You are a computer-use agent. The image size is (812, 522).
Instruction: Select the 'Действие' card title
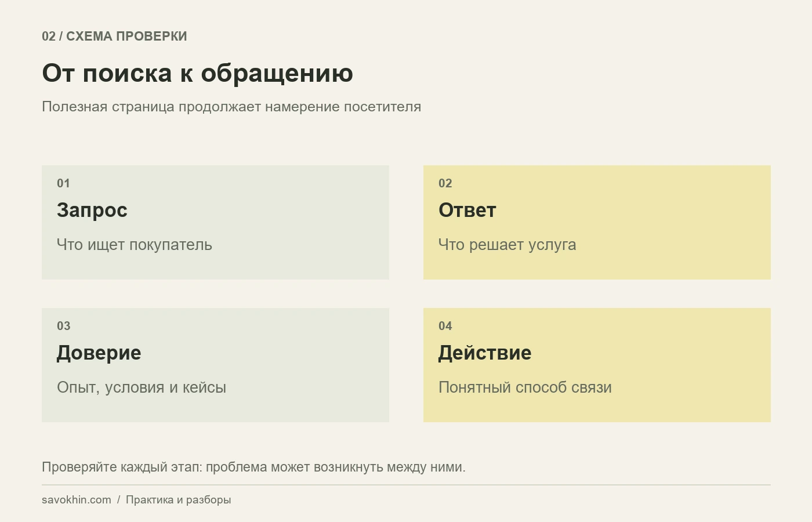point(485,353)
